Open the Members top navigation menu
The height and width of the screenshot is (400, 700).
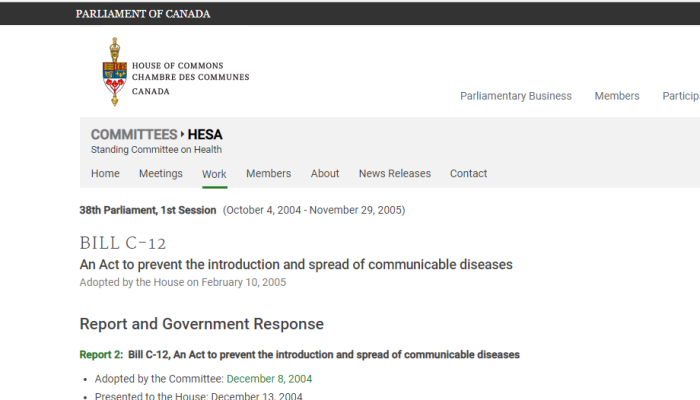click(617, 96)
